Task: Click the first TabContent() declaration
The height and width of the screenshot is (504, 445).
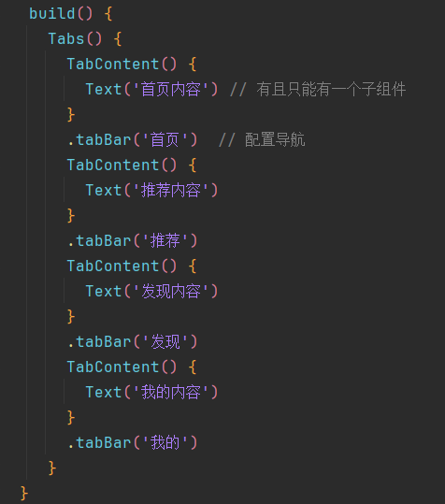Action: [x=122, y=64]
